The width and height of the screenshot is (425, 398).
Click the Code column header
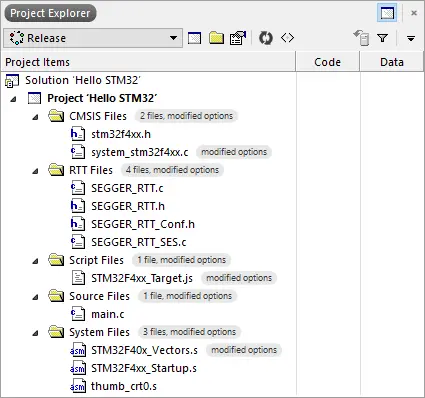tap(328, 62)
